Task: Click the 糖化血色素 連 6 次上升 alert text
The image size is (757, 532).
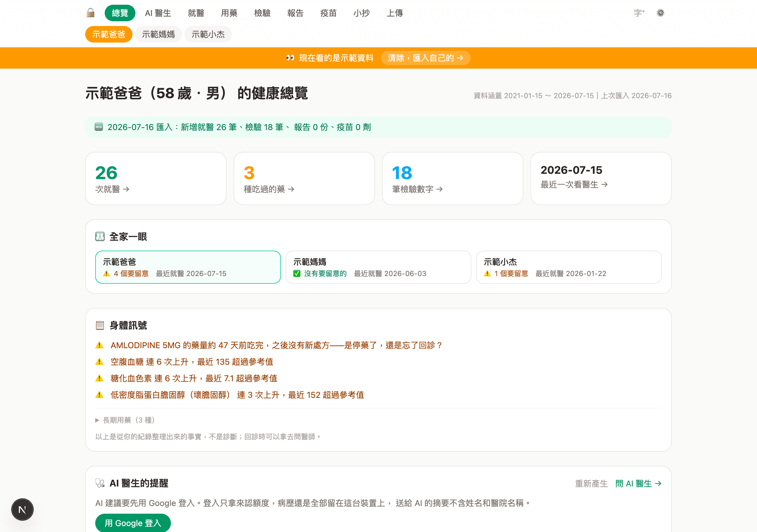Action: click(x=194, y=378)
